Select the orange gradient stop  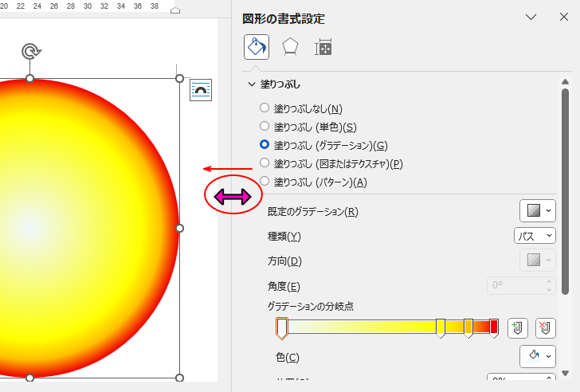click(x=468, y=328)
